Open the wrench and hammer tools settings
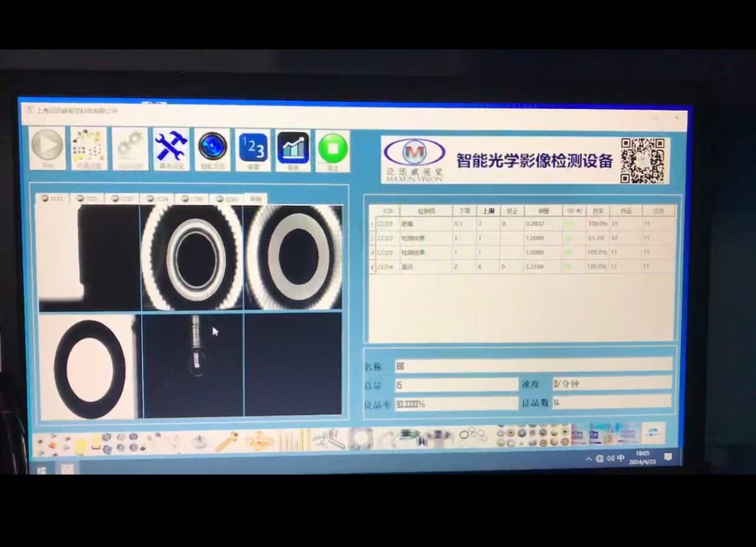 [x=171, y=149]
